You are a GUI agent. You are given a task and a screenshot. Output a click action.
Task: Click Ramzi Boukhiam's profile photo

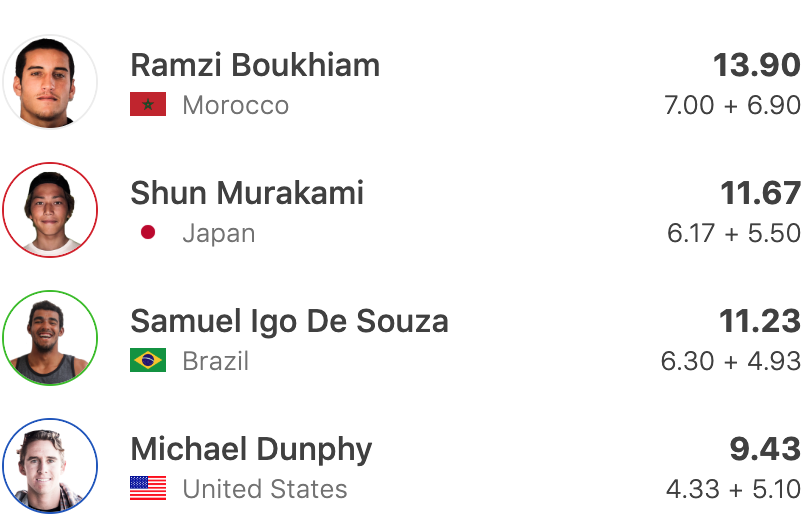(x=50, y=82)
